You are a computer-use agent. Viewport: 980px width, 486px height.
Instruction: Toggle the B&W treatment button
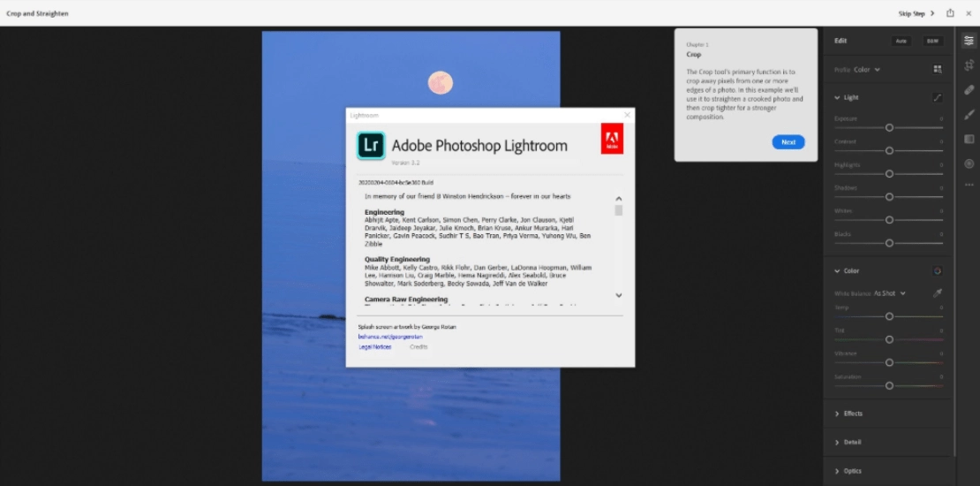coord(932,41)
